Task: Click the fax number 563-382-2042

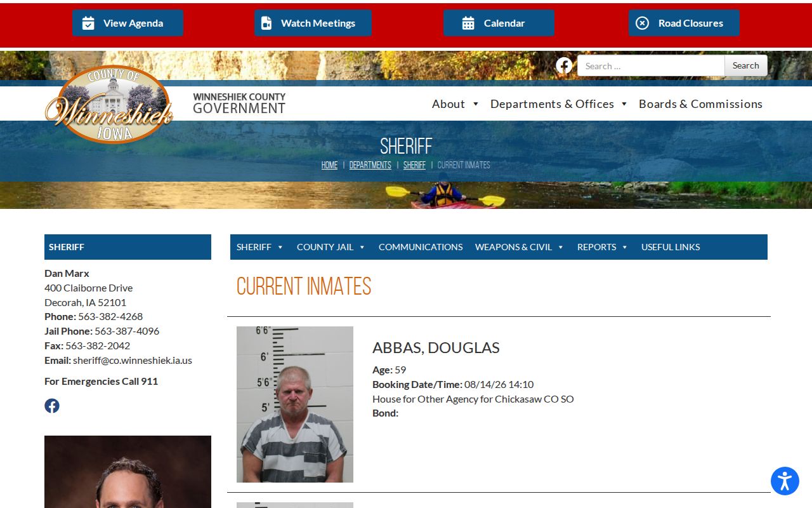Action: (x=98, y=345)
